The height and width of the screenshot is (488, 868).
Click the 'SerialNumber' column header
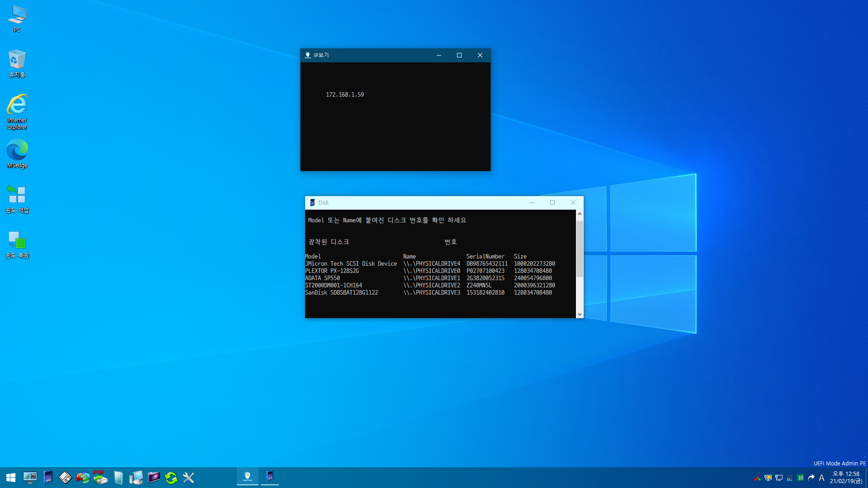point(485,257)
